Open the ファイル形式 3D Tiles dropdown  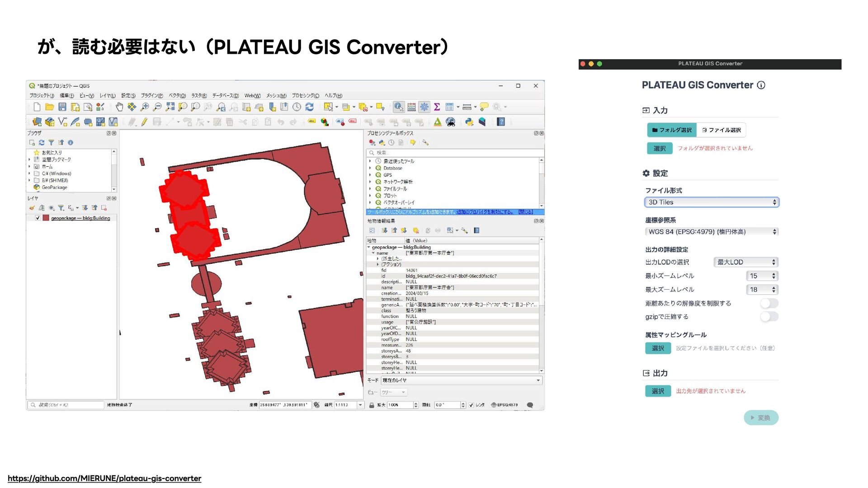(x=712, y=202)
